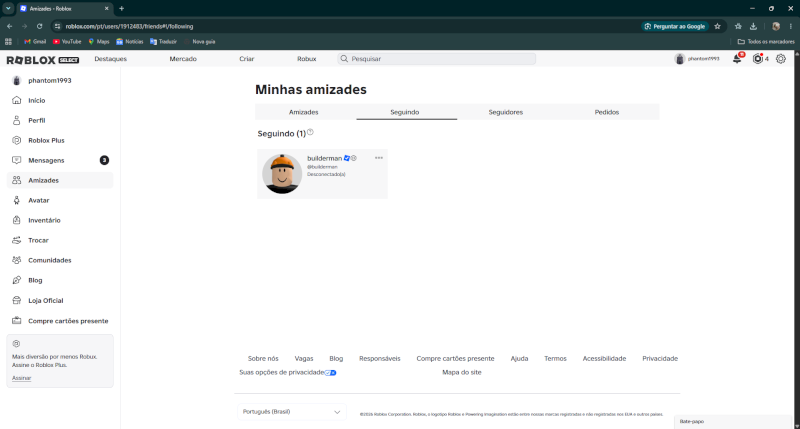Open builderman's avatar thumbnail
The width and height of the screenshot is (800, 429).
pyautogui.click(x=282, y=174)
